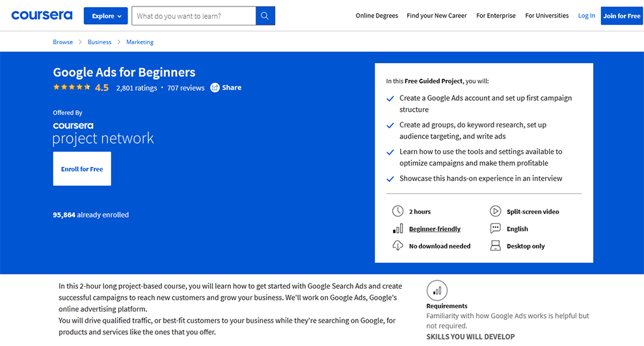Screen dimensions: 644x346
Task: Open the 707 reviews link
Action: 185,88
